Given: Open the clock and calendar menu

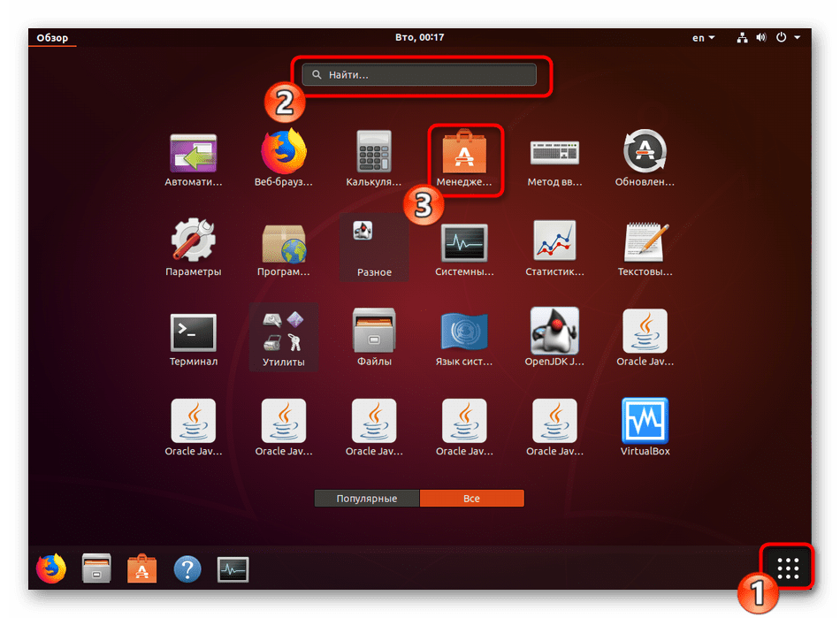Looking at the screenshot, I should click(x=420, y=38).
